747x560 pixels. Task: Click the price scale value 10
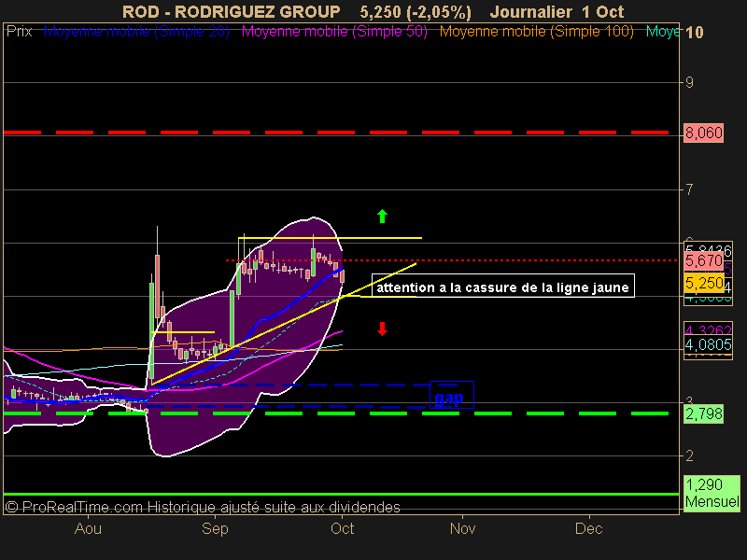[x=694, y=33]
